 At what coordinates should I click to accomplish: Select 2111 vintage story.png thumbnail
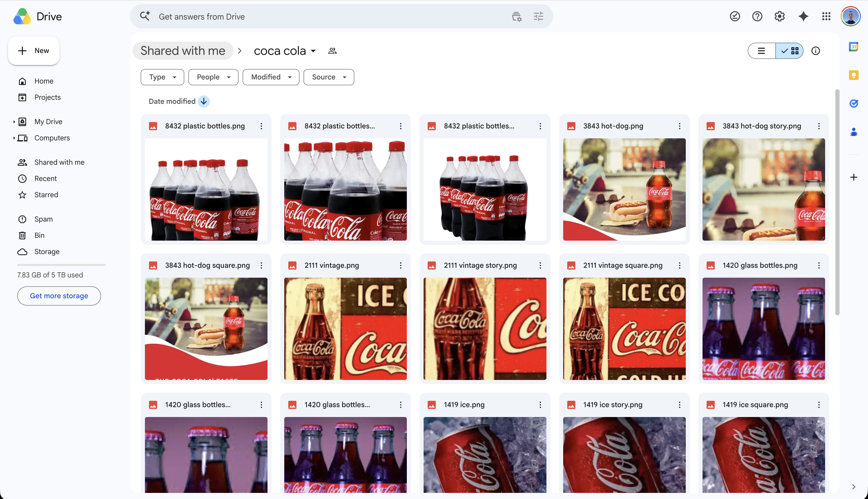coord(485,329)
